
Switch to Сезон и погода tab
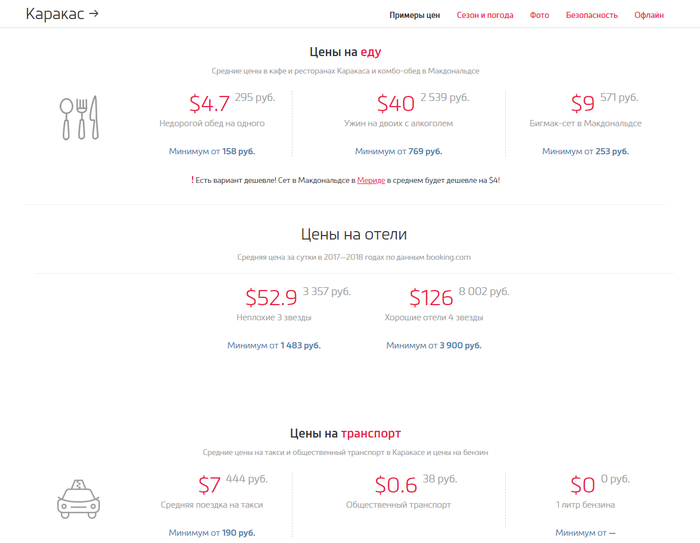485,15
